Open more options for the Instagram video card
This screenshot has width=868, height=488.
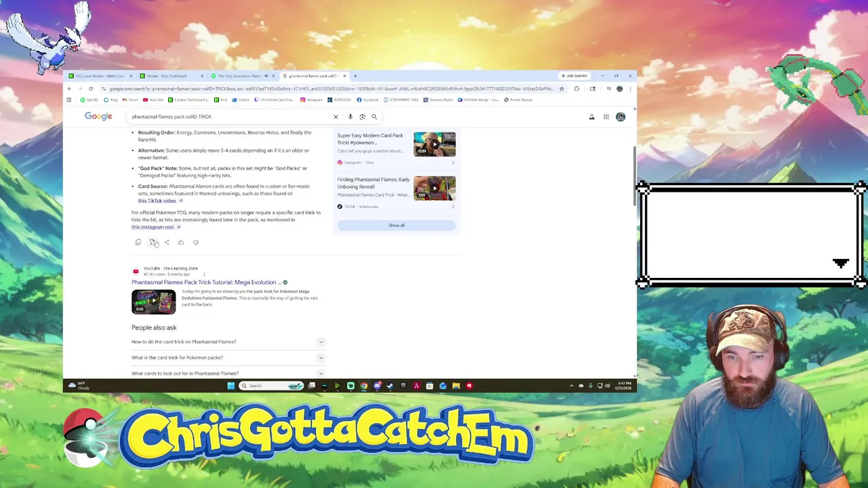(453, 163)
